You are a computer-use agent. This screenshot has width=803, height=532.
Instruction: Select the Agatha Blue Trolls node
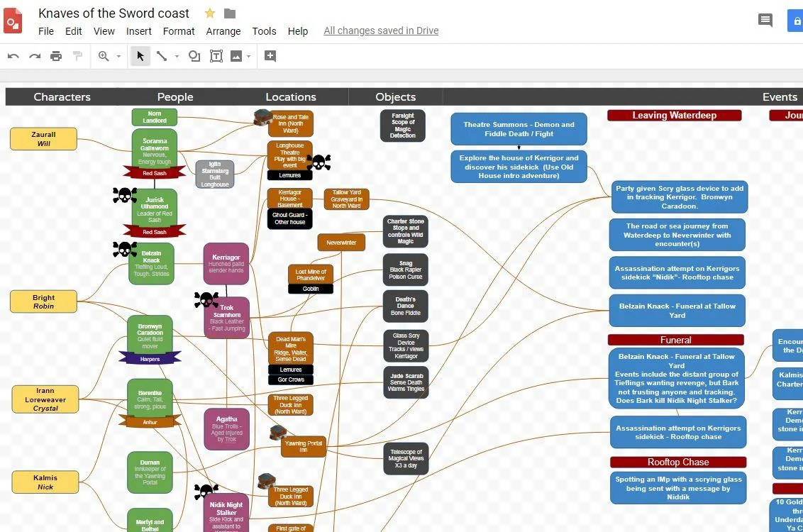(x=227, y=429)
